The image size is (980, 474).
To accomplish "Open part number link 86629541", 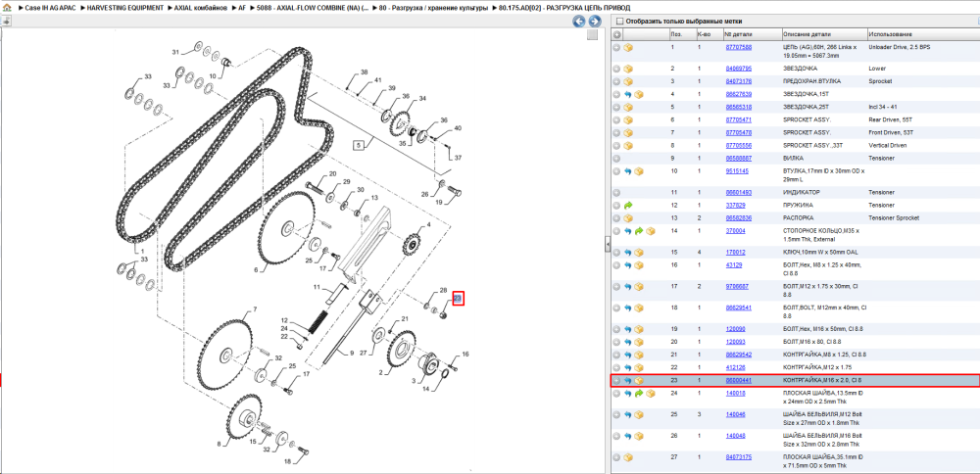I will tap(738, 308).
